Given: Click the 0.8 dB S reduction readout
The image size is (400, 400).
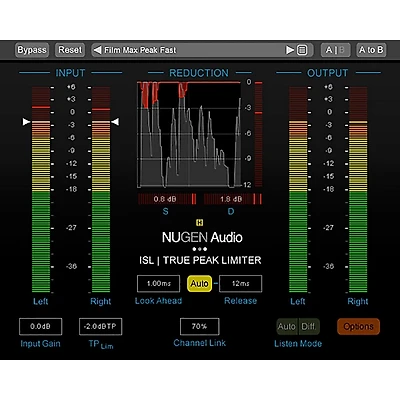Looking at the screenshot, I should click(x=167, y=199).
